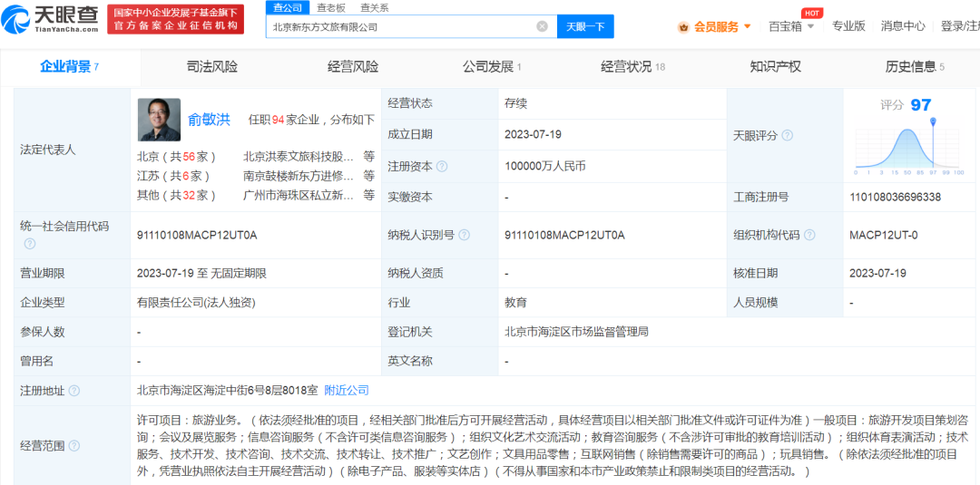Open 俞敏洪 legal representative link
The width and height of the screenshot is (980, 485).
coord(209,121)
